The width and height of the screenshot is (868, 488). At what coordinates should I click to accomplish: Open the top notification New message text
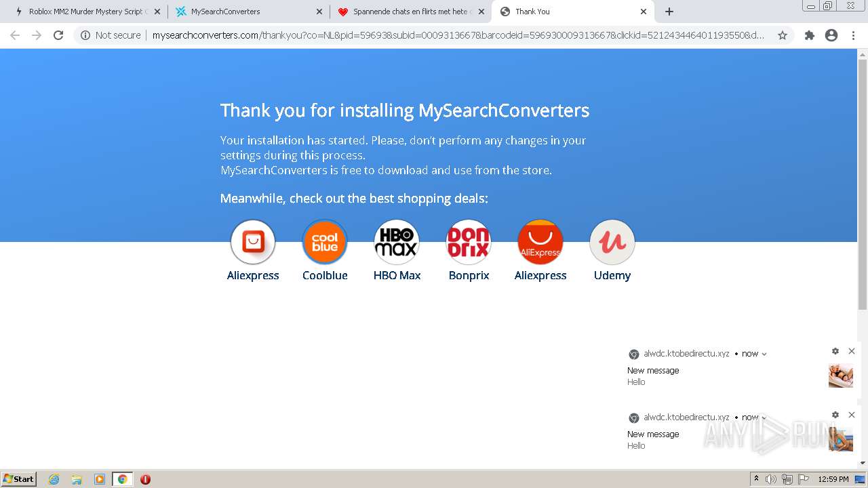[x=653, y=371]
